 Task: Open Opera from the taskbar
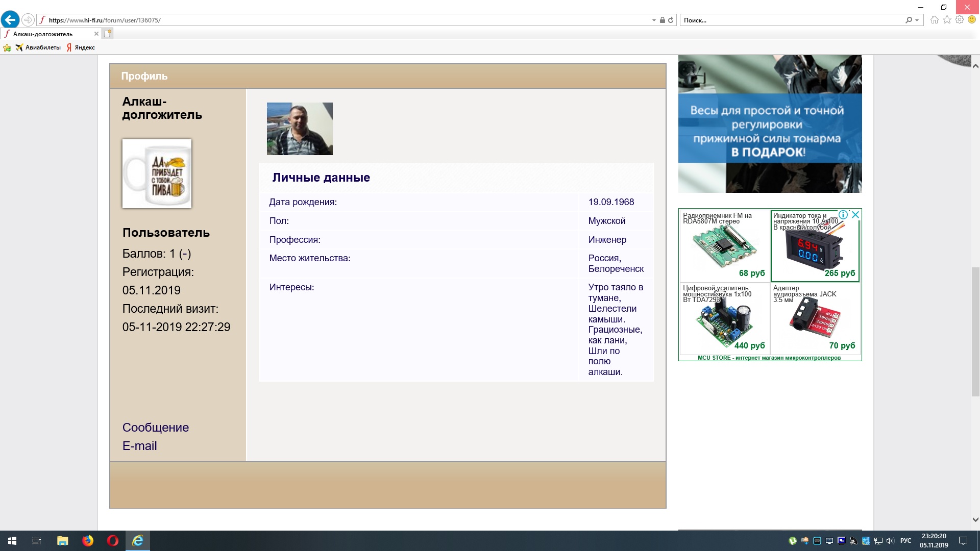113,541
